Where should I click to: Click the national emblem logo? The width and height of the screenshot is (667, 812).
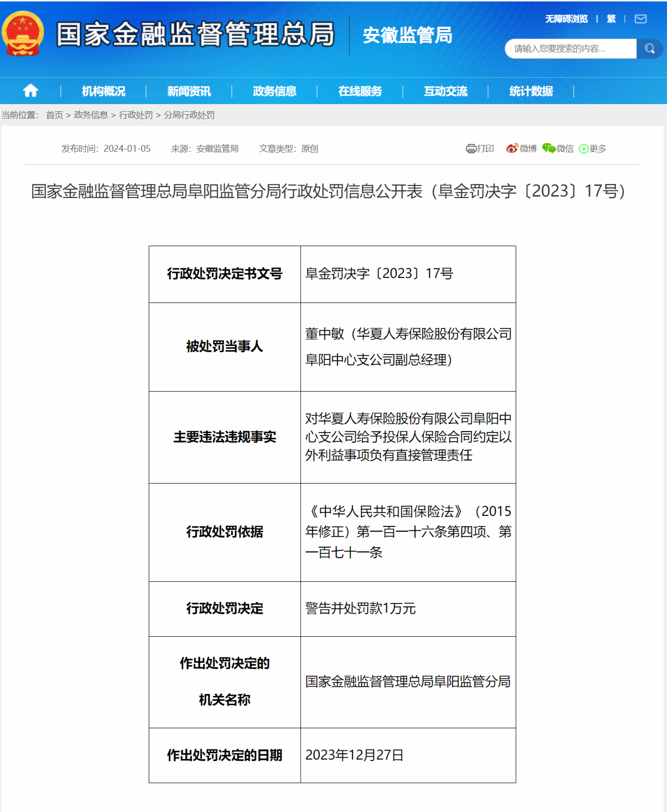tap(23, 33)
